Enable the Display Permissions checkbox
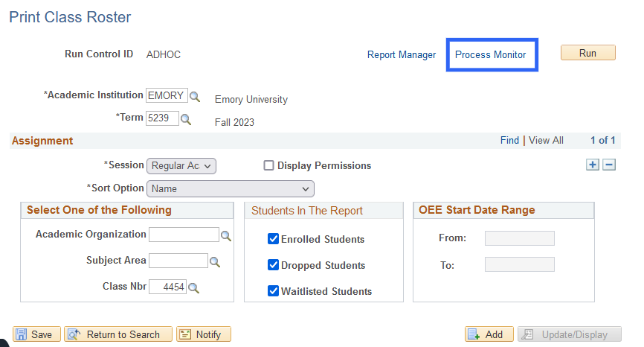This screenshot has height=347, width=644. (x=269, y=165)
